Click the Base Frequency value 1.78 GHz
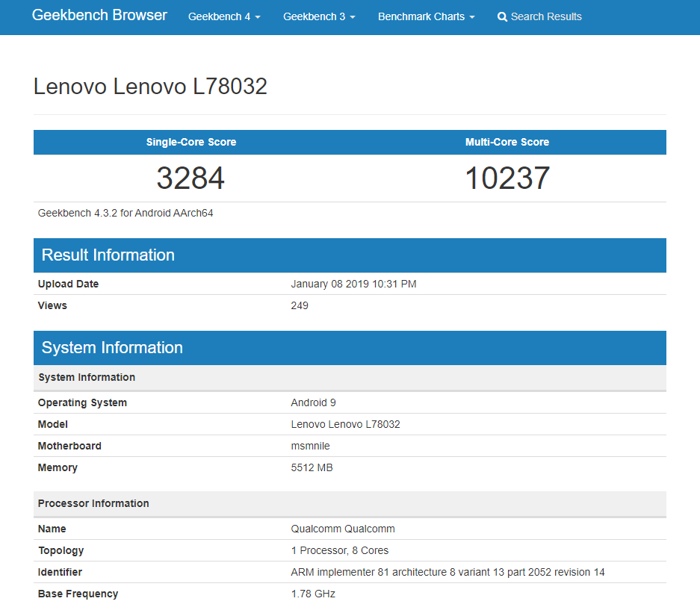The height and width of the screenshot is (616, 700). pos(313,594)
